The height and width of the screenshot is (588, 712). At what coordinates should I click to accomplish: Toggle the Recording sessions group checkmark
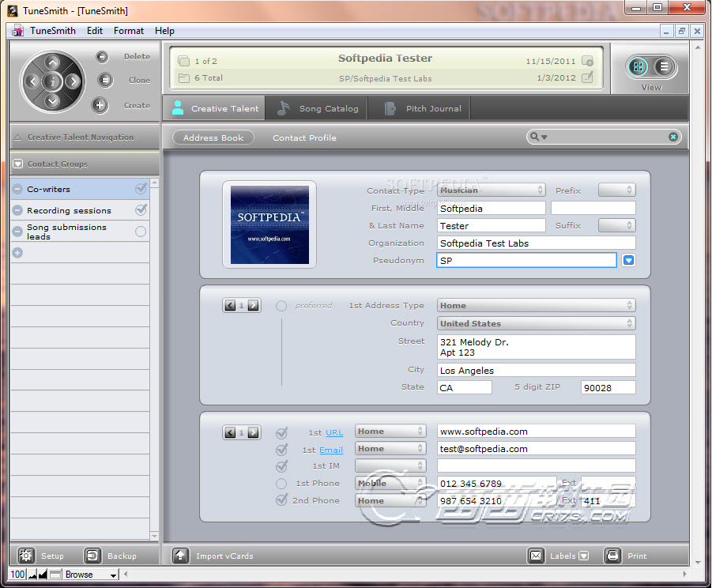(141, 209)
